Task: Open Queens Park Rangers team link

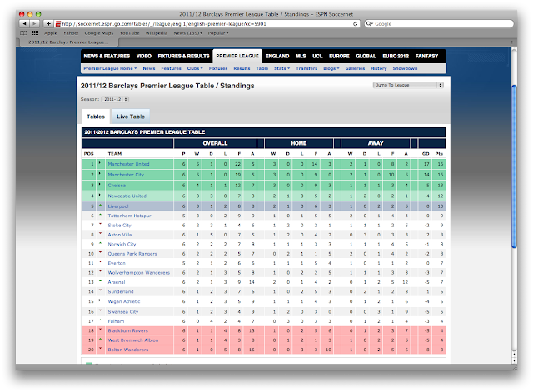Action: pos(132,254)
